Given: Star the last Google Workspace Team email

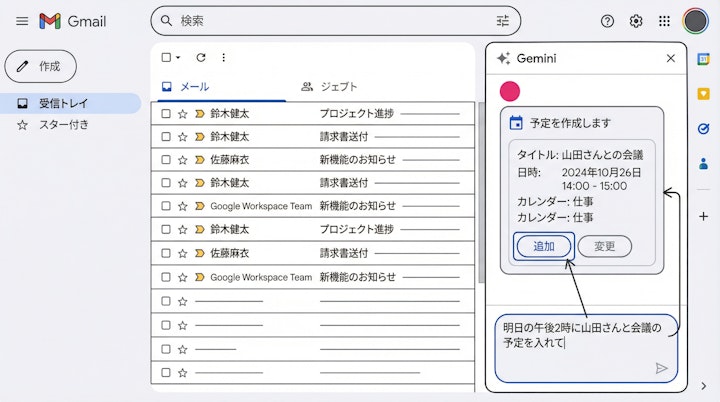Looking at the screenshot, I should click(x=182, y=277).
